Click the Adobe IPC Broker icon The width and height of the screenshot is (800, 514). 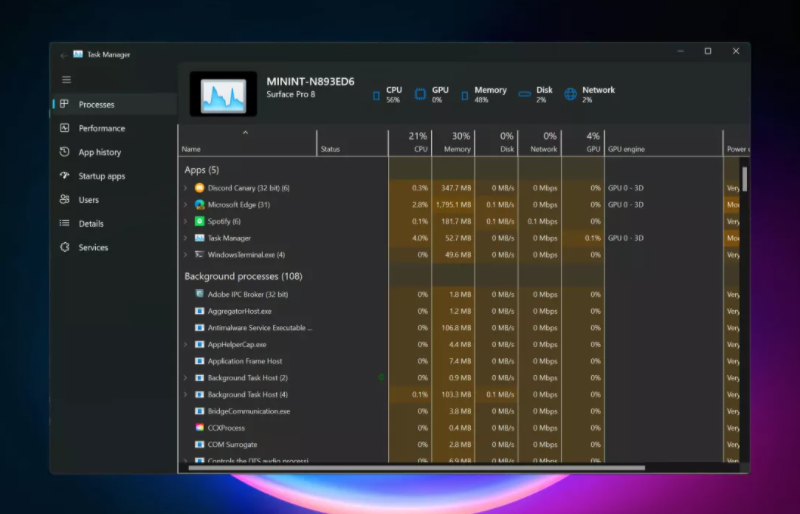(199, 294)
